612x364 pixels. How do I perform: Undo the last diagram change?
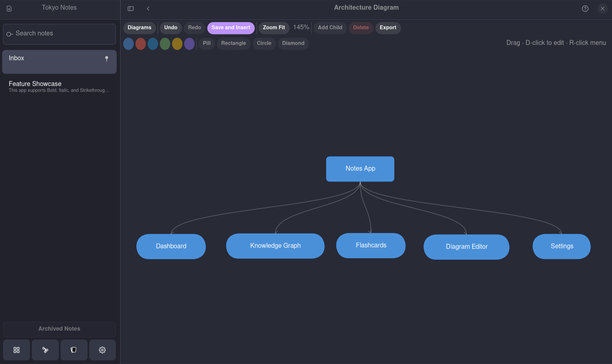tap(171, 28)
